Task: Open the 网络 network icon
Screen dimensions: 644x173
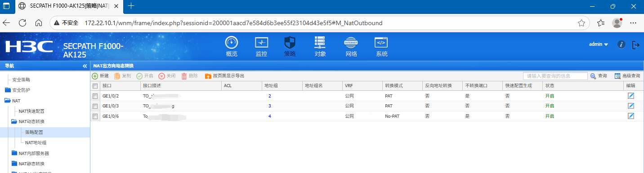Action: pyautogui.click(x=351, y=47)
